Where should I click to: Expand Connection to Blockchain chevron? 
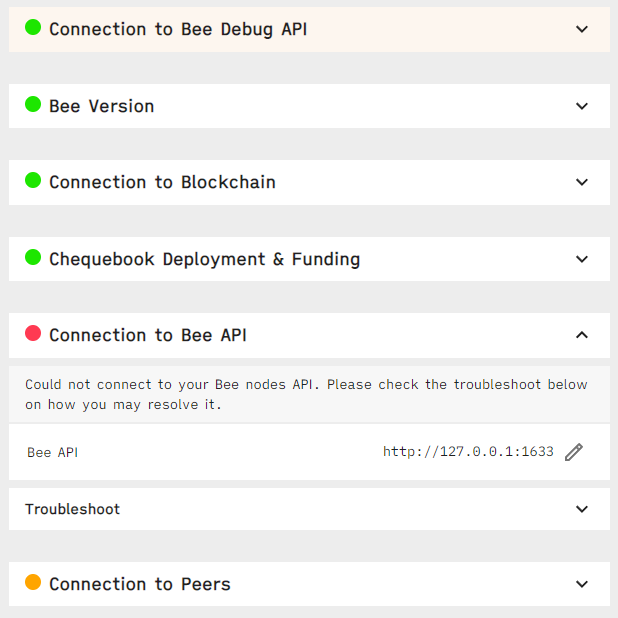[x=582, y=182]
